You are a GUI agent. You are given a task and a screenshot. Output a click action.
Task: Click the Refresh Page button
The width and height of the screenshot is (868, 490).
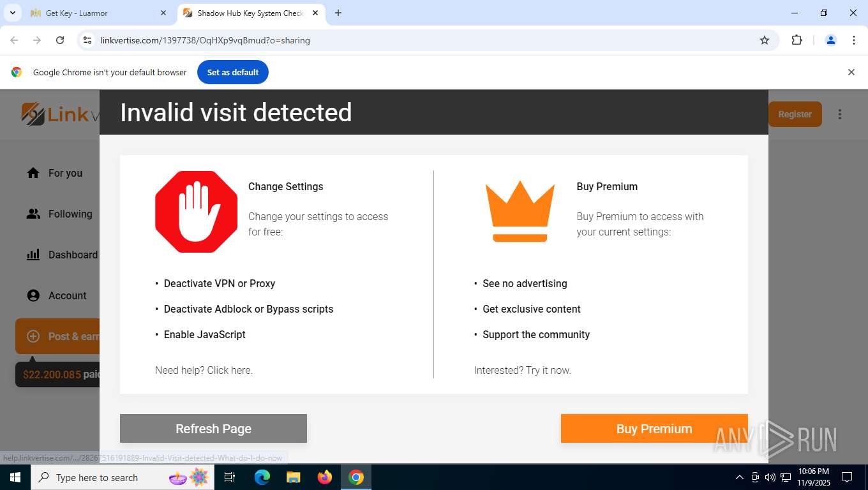pyautogui.click(x=213, y=429)
